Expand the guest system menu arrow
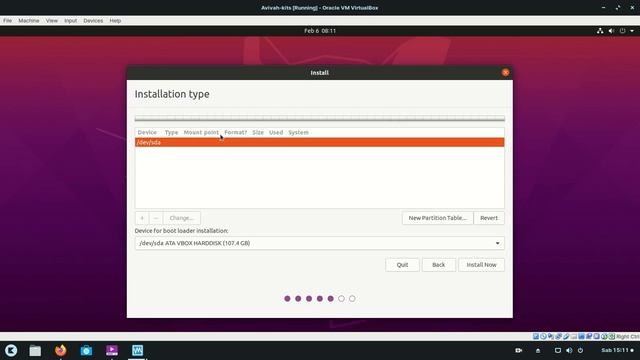 pos(632,31)
